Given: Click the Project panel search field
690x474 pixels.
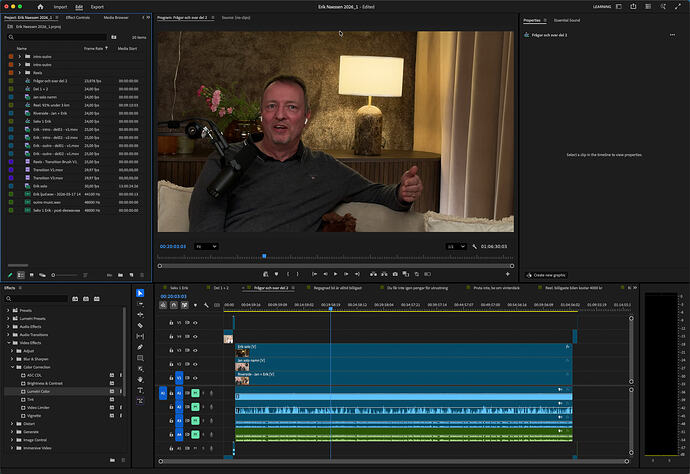Looking at the screenshot, I should [57, 37].
